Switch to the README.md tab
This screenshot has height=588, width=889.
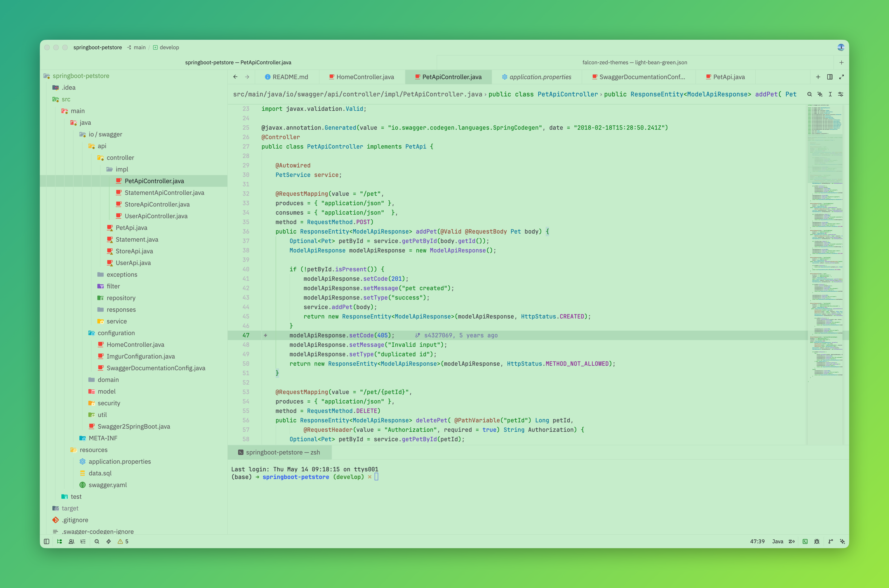tap(287, 77)
